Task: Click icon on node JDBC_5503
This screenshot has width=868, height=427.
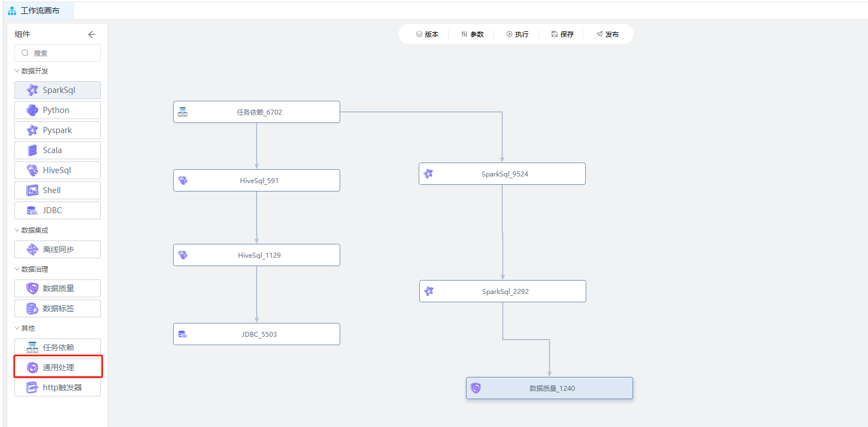Action: click(183, 334)
